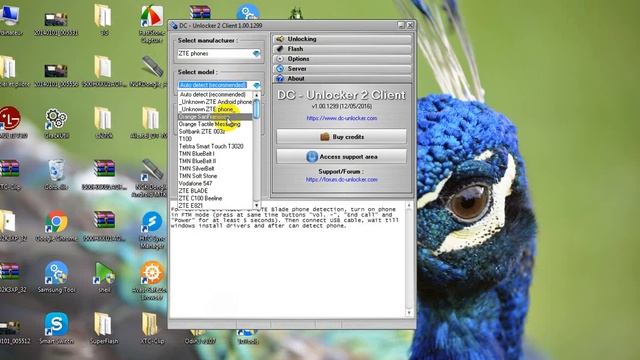640x360 pixels.
Task: Minimize the DC-Unlocker window
Action: (401, 25)
